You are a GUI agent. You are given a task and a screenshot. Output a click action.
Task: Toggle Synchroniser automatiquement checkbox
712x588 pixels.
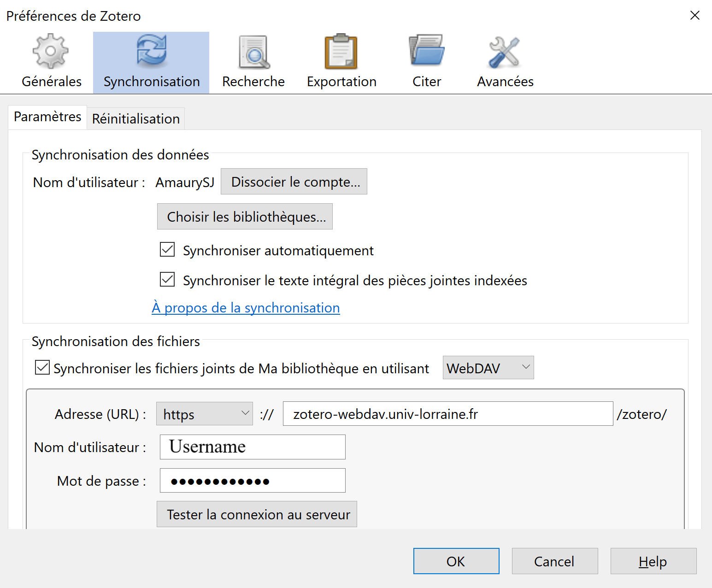click(x=167, y=250)
